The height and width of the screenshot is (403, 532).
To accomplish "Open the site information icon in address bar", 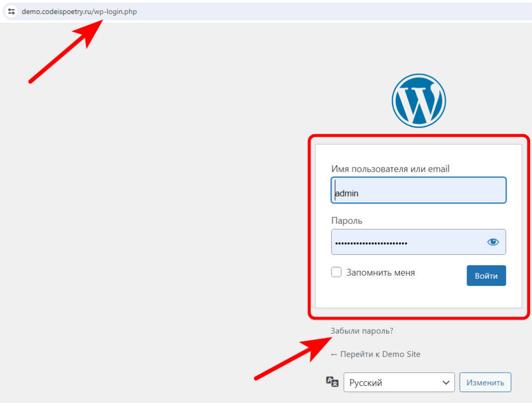I will pyautogui.click(x=11, y=11).
